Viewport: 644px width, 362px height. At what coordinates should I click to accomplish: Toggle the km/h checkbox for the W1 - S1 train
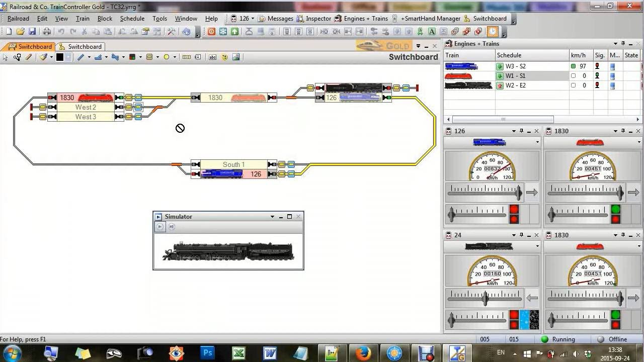(x=573, y=75)
